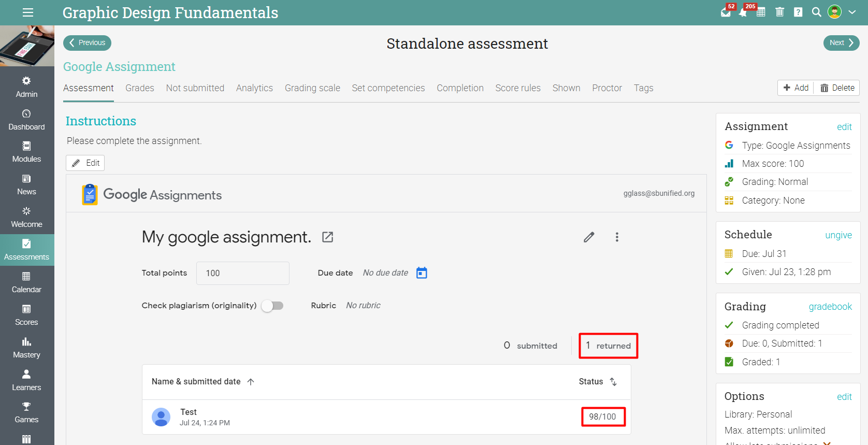
Task: Click the 98/100 grade
Action: pyautogui.click(x=603, y=417)
